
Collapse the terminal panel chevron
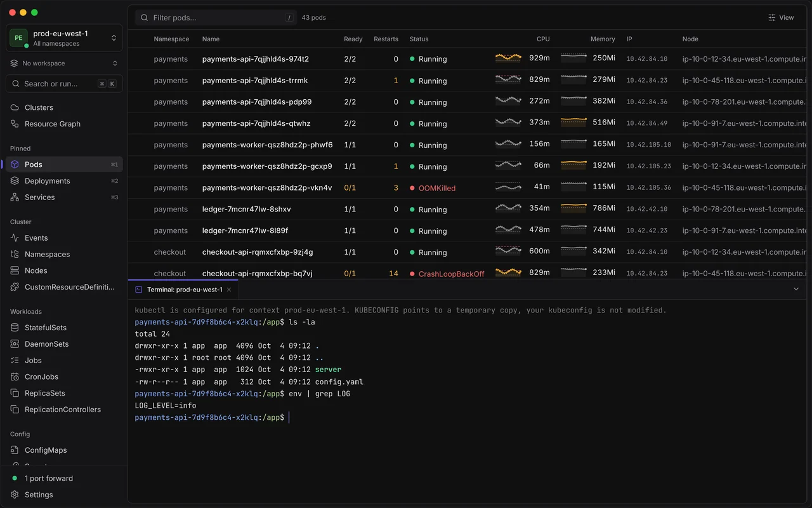tap(796, 290)
